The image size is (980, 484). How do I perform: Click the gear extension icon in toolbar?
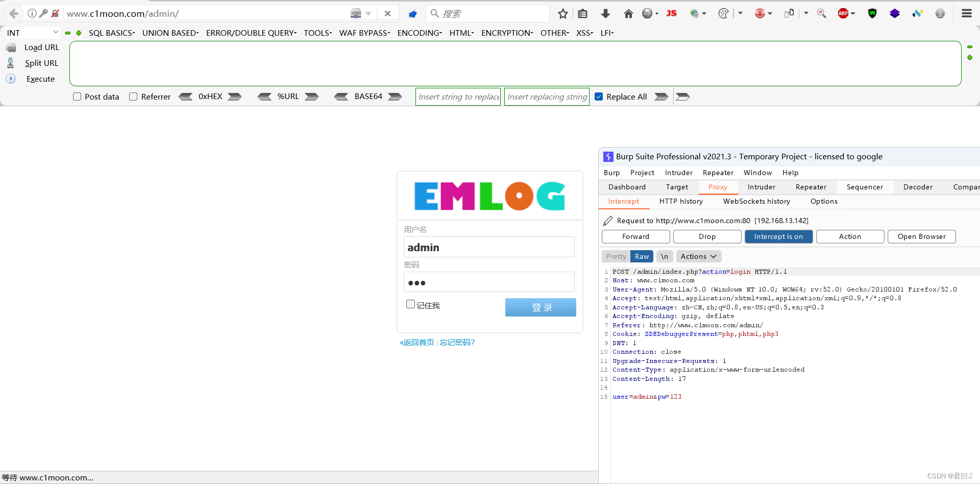point(940,14)
